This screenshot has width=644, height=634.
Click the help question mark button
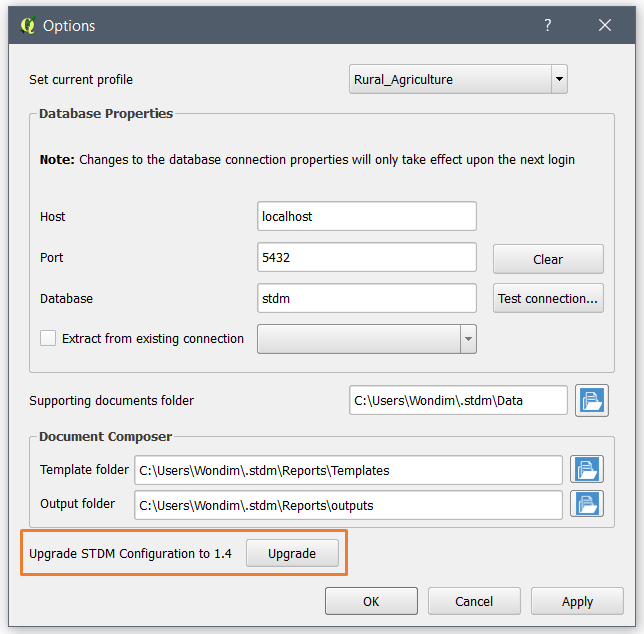click(x=548, y=26)
